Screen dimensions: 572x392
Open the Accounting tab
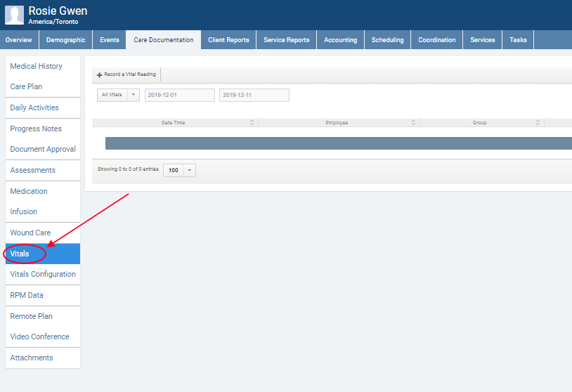pos(340,40)
